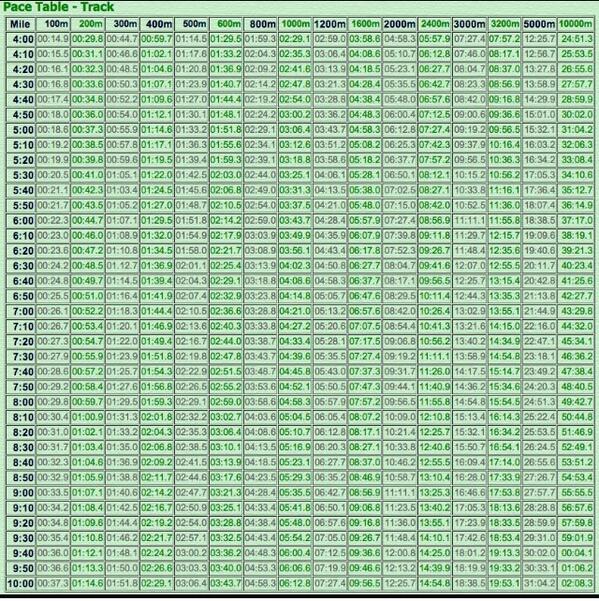The height and width of the screenshot is (601, 599).
Task: Click the 600m column header
Action: coord(226,24)
